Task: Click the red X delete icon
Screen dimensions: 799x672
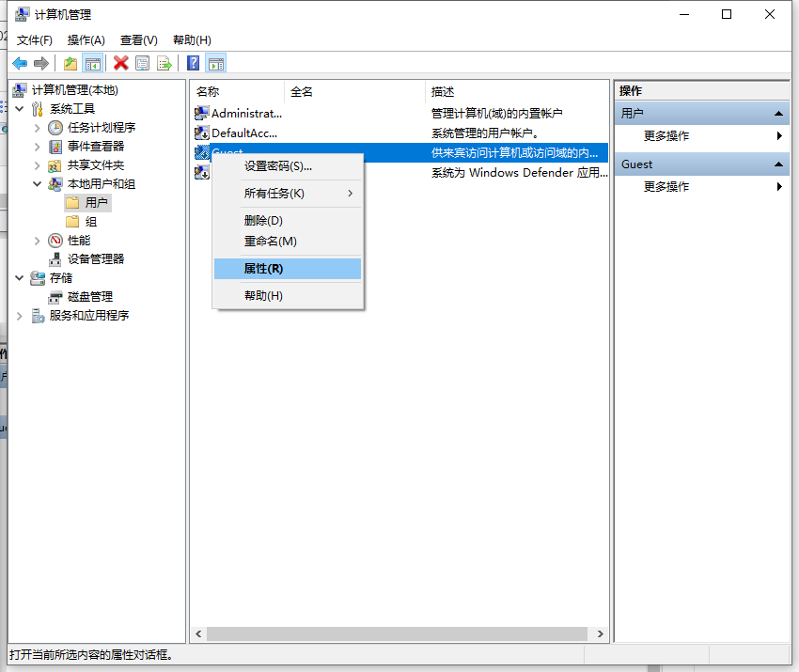Action: (x=120, y=63)
